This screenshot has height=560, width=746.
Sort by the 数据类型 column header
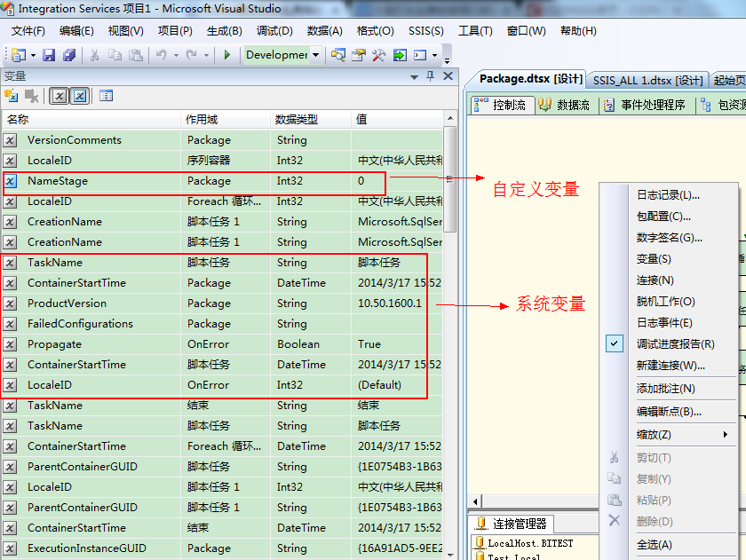[x=311, y=119]
